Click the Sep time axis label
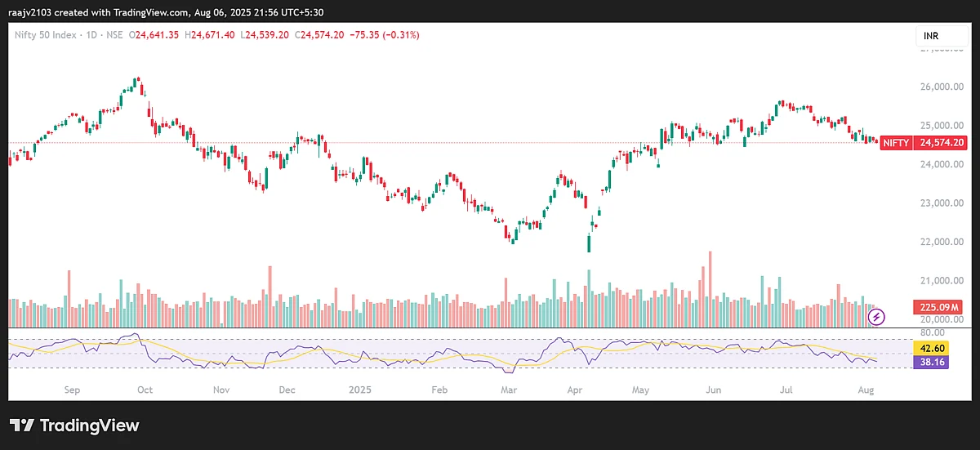This screenshot has height=450, width=980. [72, 390]
